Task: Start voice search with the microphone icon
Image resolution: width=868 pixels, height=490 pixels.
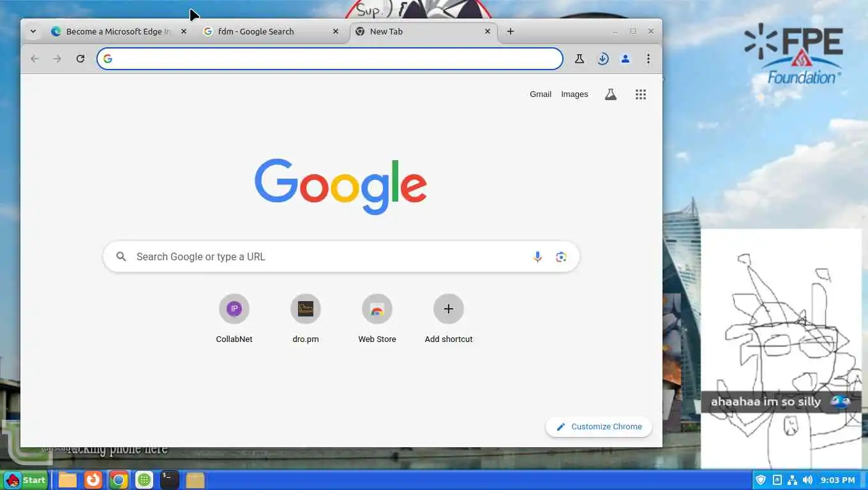Action: (537, 256)
